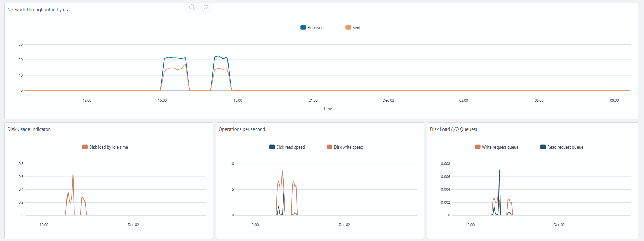Click Dec 02 label on network chart
The image size is (644, 241).
[x=388, y=100]
